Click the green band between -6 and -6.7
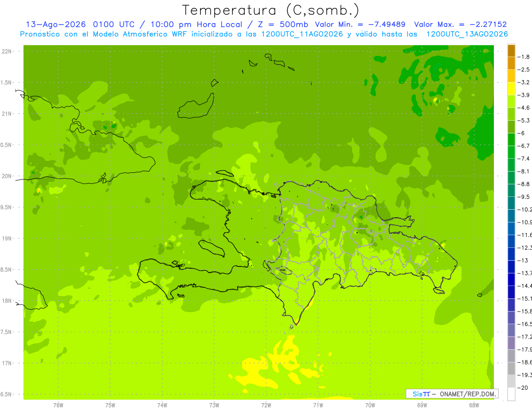This screenshot has width=532, height=411. (x=511, y=140)
